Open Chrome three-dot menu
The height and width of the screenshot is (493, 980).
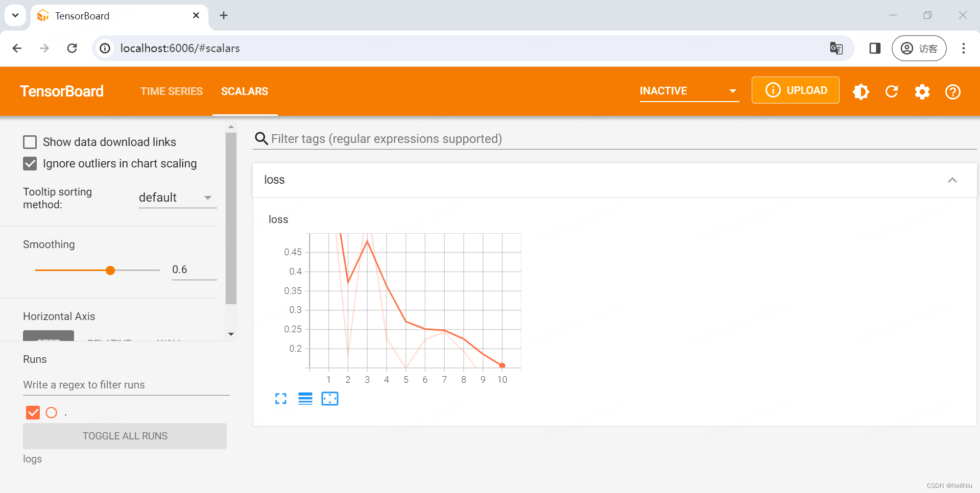tap(964, 48)
